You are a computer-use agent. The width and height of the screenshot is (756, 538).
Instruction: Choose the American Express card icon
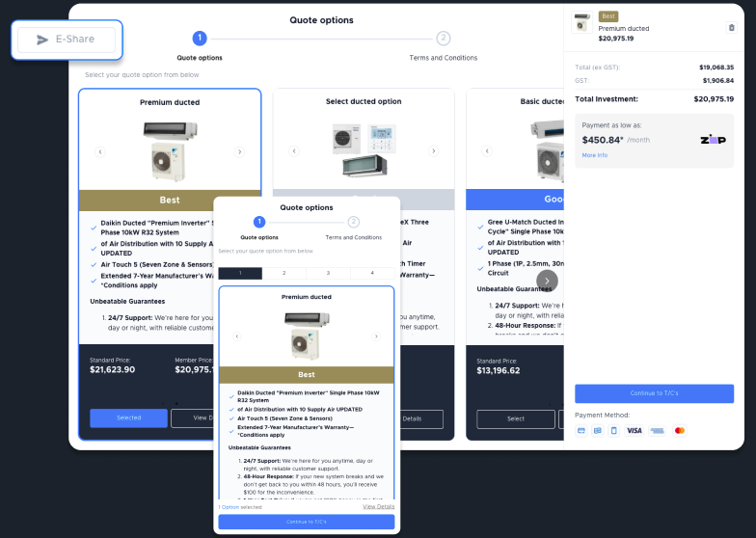tap(657, 430)
